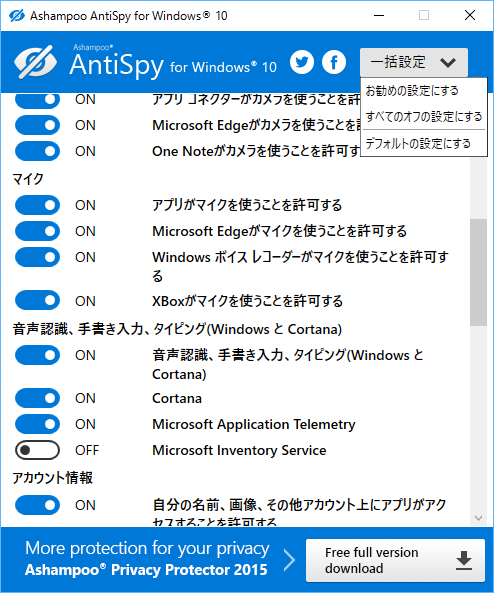Viewport: 494px width, 593px height.
Task: Turn off the Cortana switch
Action: tap(37, 398)
